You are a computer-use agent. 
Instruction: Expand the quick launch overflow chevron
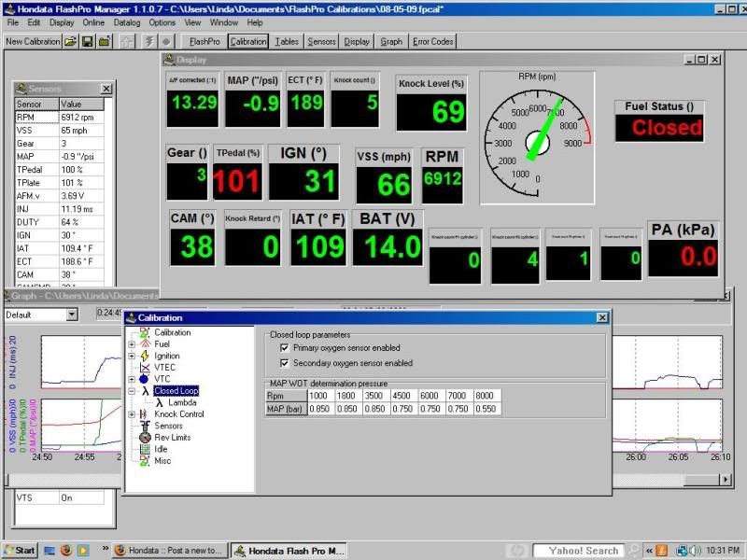105,549
